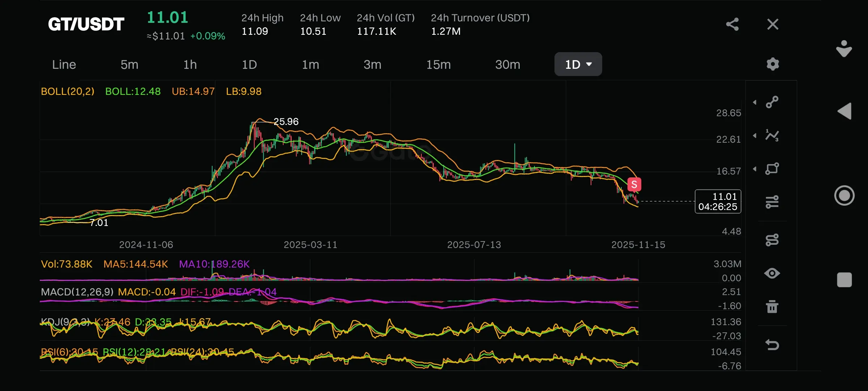The image size is (868, 391).
Task: Expand the trend line tool options arrow
Action: tap(755, 102)
